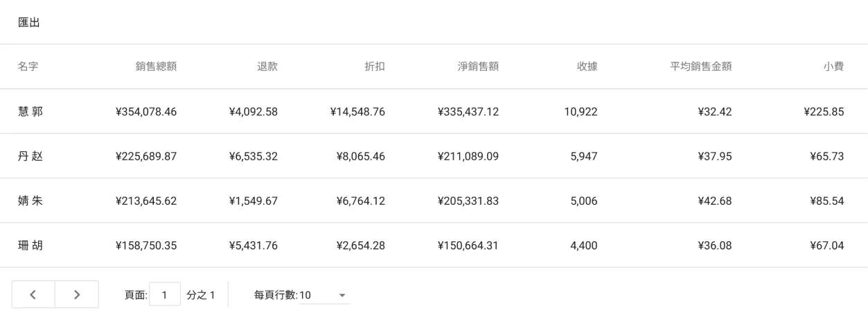Sort by 小費 column header

[x=833, y=67]
